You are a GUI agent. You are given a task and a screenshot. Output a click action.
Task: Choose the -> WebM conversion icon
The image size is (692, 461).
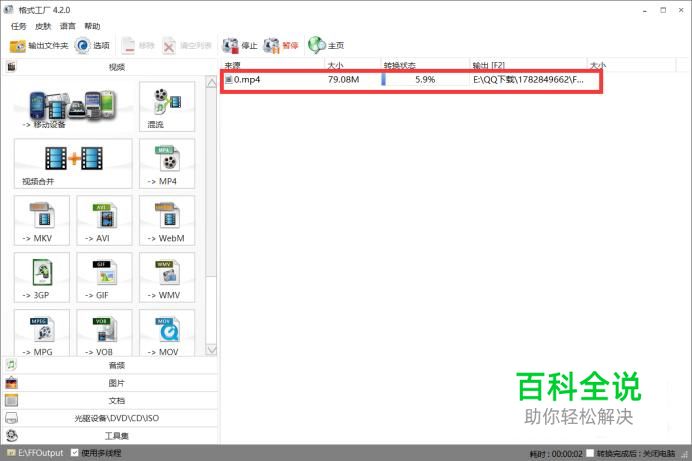pos(167,221)
